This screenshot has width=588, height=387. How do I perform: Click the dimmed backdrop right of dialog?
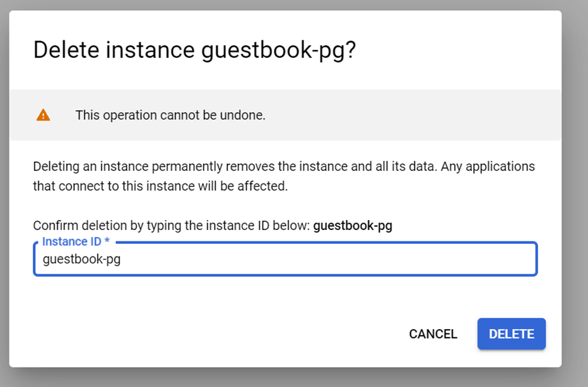[575, 189]
